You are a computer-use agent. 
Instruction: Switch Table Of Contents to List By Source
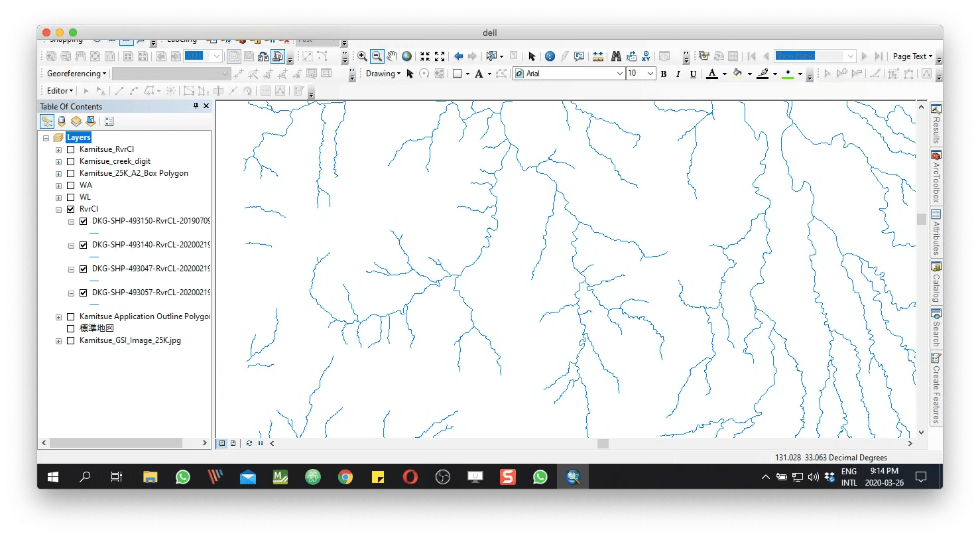tap(62, 121)
